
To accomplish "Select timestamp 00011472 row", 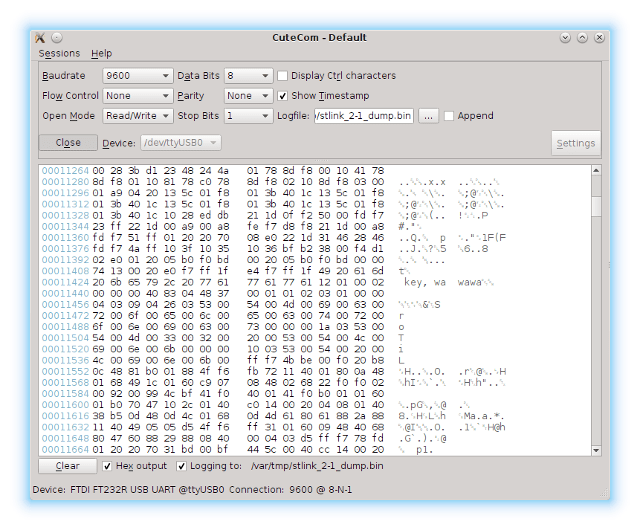I will pos(65,316).
